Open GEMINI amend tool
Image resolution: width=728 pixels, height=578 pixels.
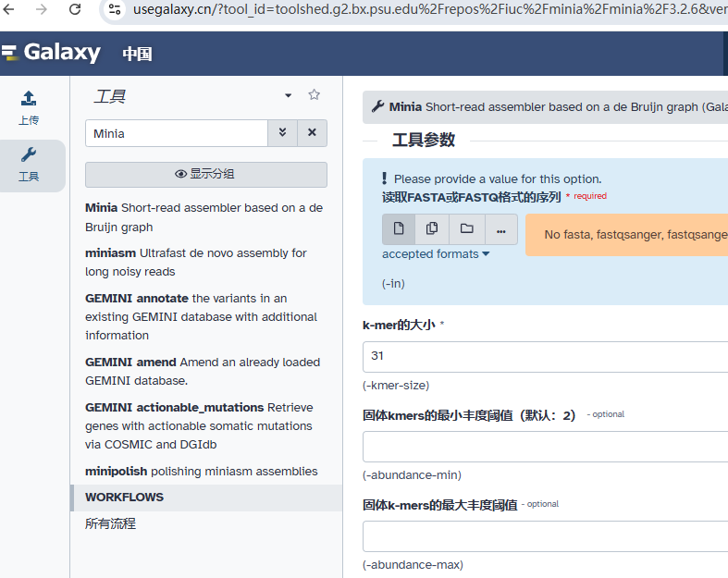tap(203, 372)
